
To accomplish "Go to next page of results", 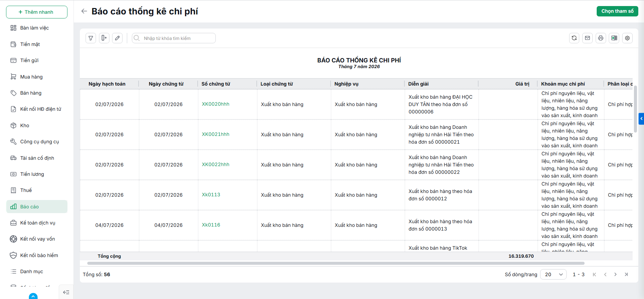I will (x=615, y=275).
